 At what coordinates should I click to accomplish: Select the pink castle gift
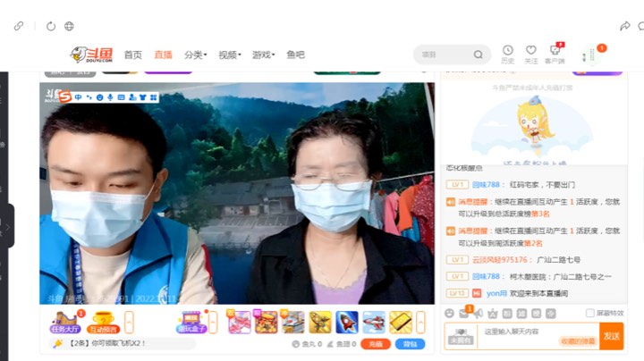coord(239,322)
